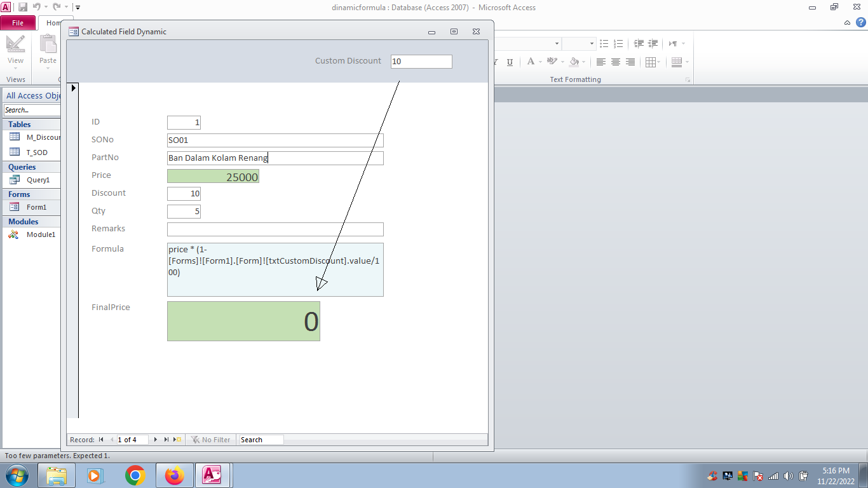Viewport: 868px width, 488px height.
Task: Open Windows Explorer from the taskbar
Action: click(57, 475)
